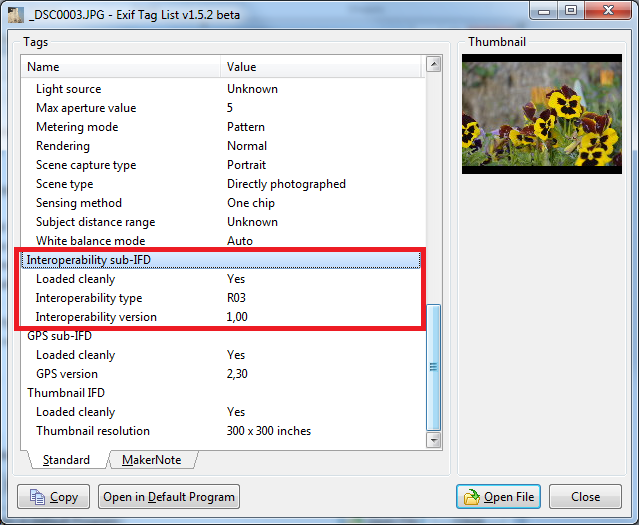The width and height of the screenshot is (639, 525).
Task: Select the Subject distance range row
Action: coord(220,222)
